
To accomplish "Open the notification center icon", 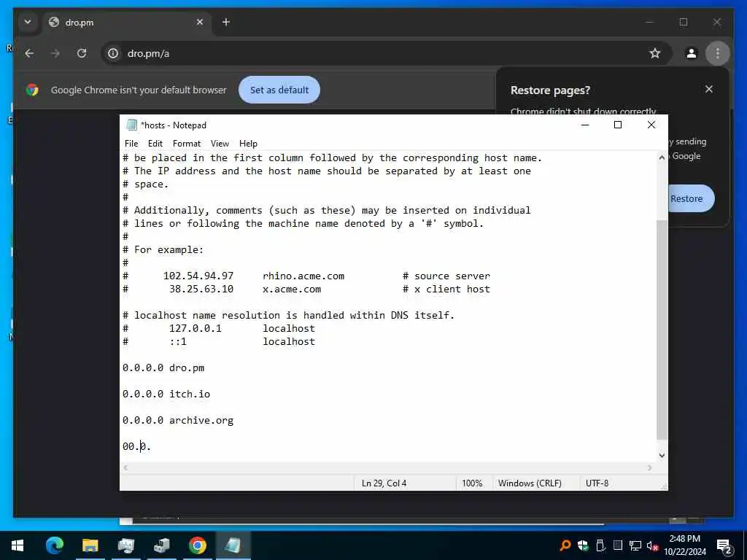I will click(724, 545).
